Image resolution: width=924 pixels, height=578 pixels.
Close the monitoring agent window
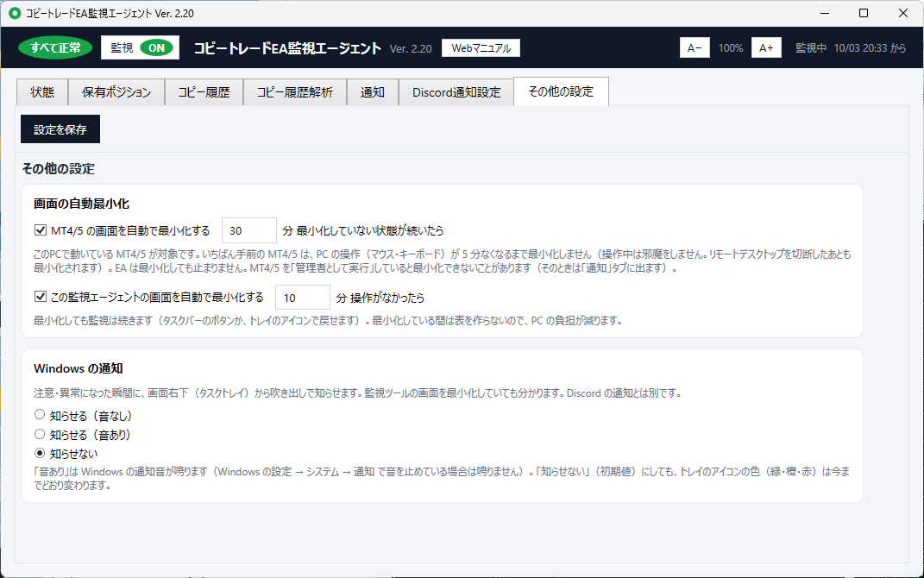tap(902, 13)
